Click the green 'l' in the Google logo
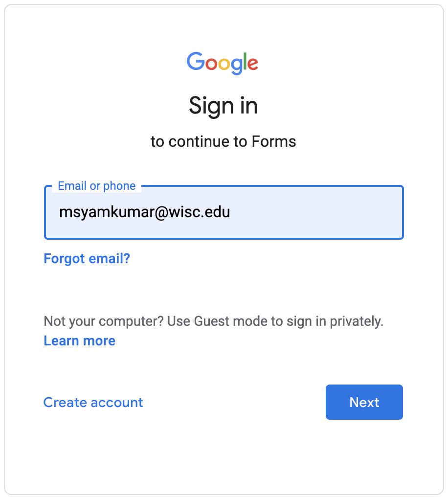448x499 pixels. 245,62
